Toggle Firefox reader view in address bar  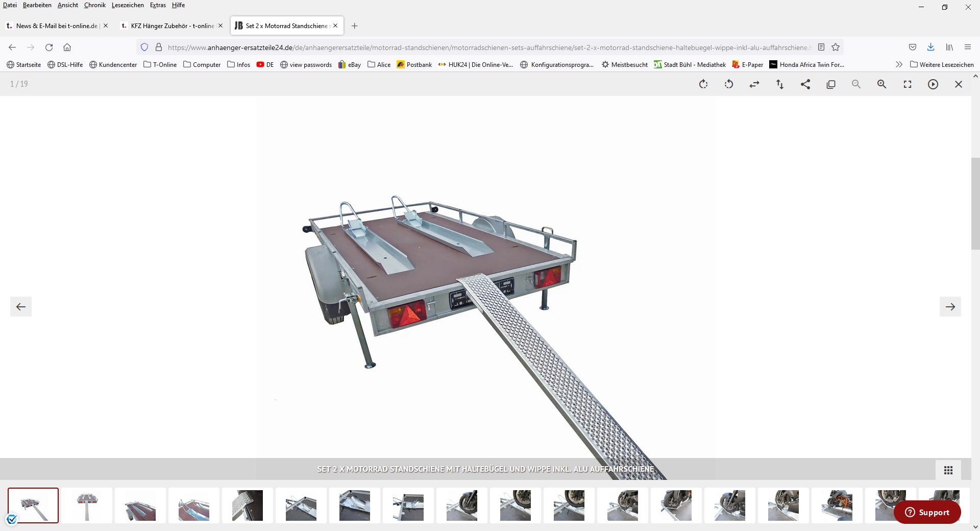coord(821,47)
